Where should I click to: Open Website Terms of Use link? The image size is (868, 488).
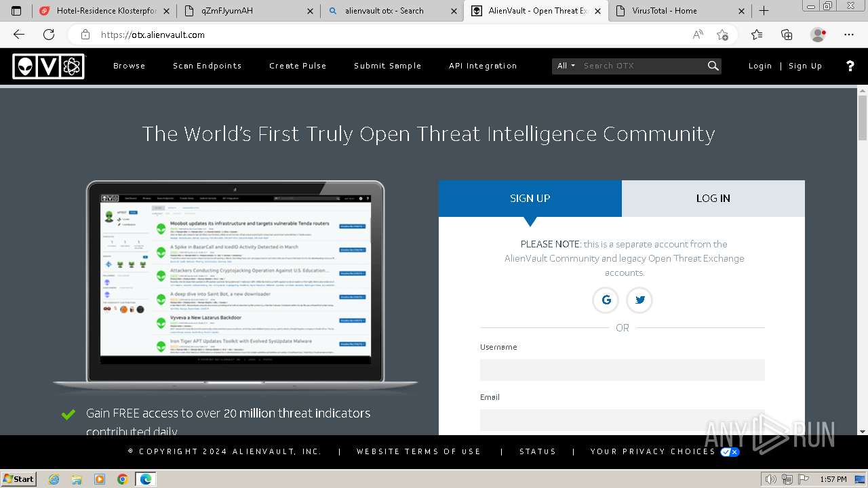coord(418,451)
